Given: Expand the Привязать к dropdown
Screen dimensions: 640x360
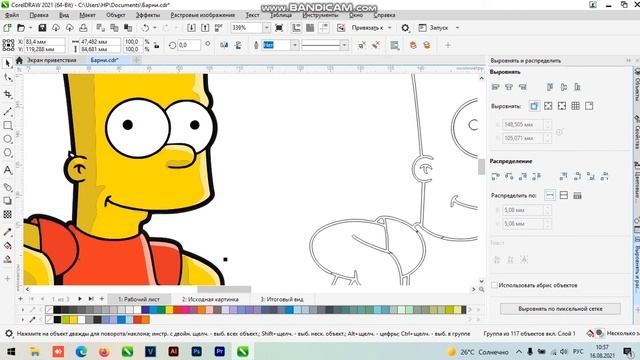Looking at the screenshot, I should [x=389, y=28].
